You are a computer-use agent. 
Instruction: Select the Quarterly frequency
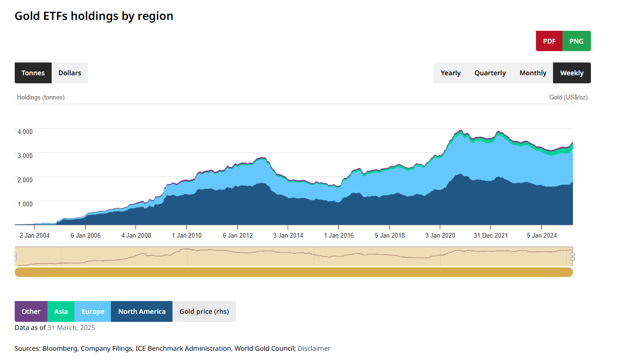click(x=490, y=73)
